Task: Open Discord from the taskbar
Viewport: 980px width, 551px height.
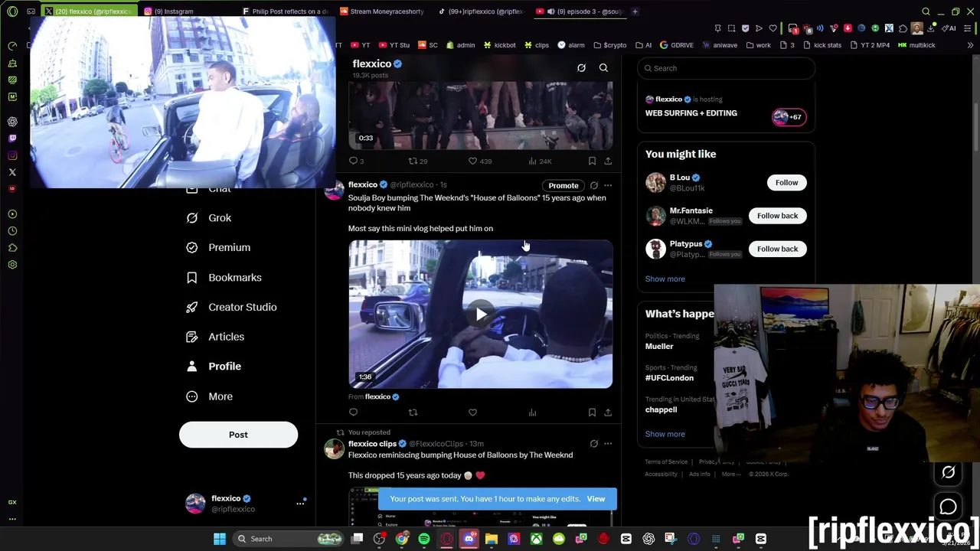Action: 469,539
